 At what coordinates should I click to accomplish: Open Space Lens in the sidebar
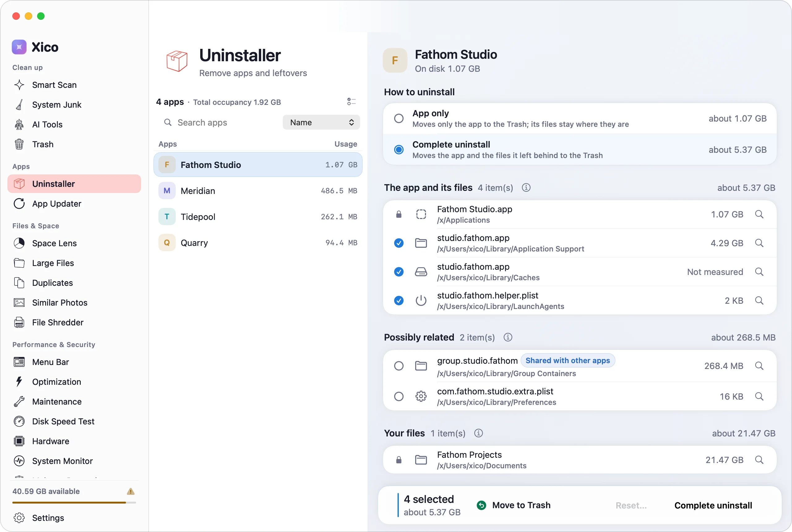point(74,243)
